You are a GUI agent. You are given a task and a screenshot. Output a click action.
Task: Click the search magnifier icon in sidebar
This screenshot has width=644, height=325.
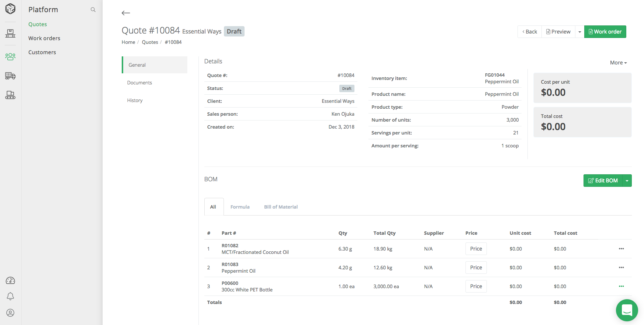click(93, 10)
